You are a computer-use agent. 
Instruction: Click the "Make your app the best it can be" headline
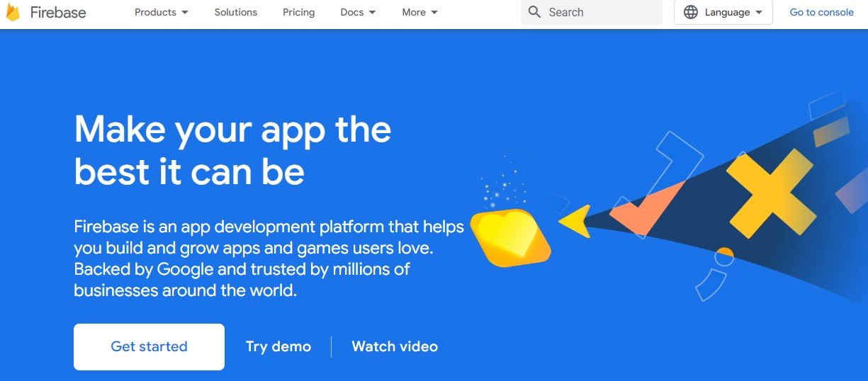pyautogui.click(x=232, y=150)
